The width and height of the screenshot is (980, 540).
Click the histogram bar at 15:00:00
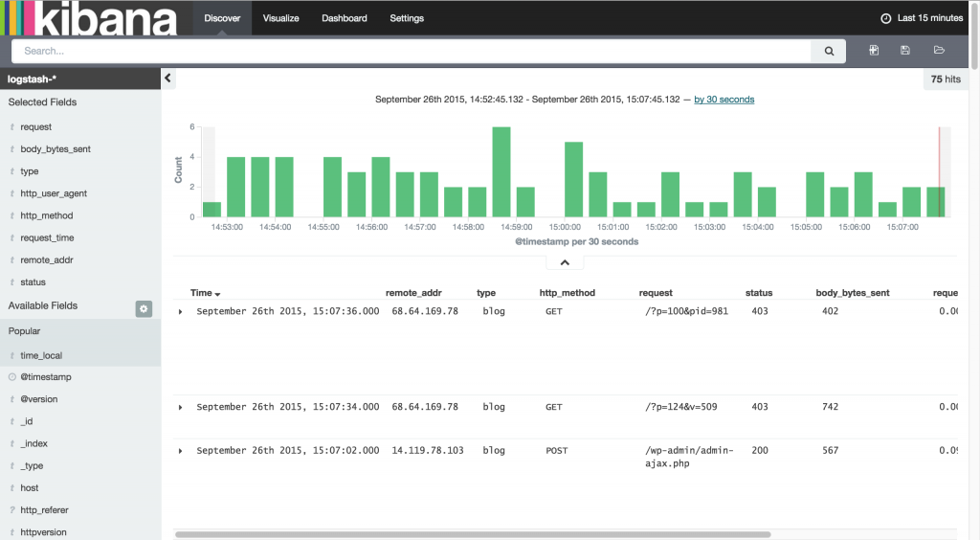click(574, 179)
